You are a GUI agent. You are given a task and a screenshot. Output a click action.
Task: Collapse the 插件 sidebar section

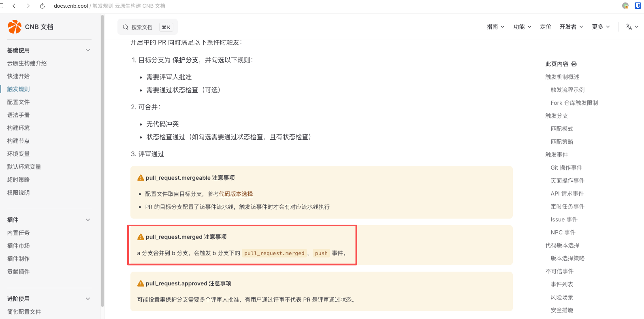[88, 220]
